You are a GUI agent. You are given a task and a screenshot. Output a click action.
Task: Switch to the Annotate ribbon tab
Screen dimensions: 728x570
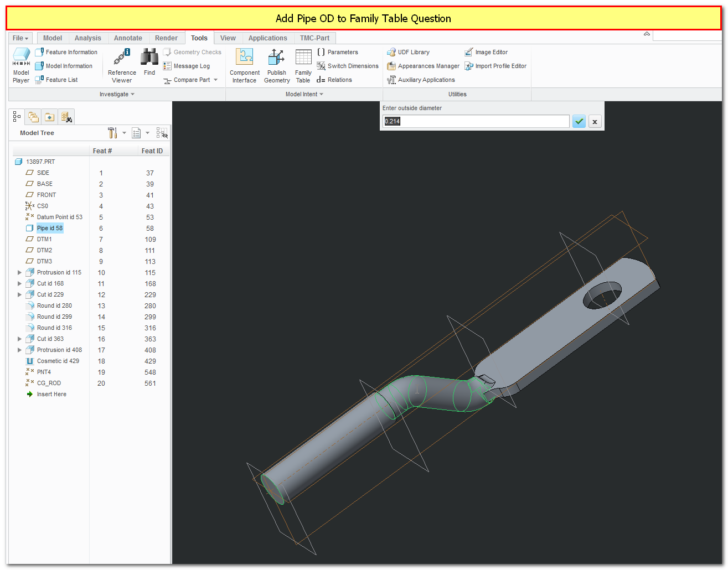pyautogui.click(x=128, y=38)
